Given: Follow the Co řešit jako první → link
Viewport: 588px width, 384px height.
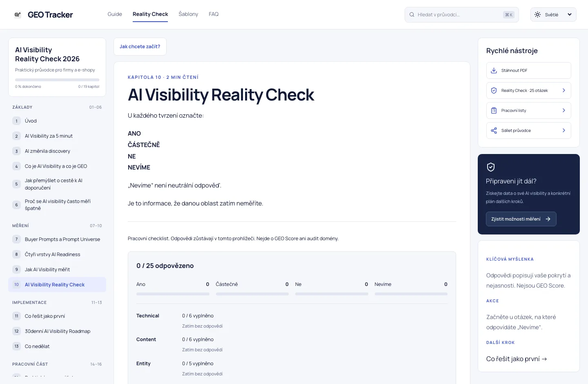Looking at the screenshot, I should (517, 359).
